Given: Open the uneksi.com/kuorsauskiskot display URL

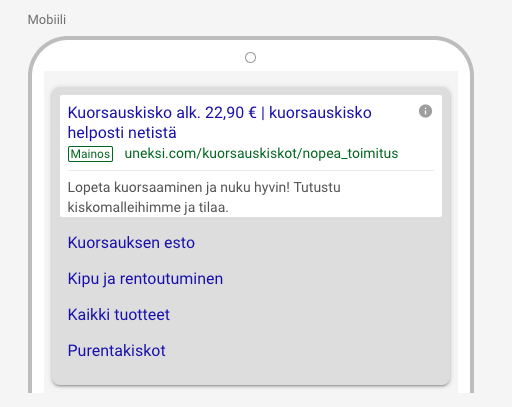Looking at the screenshot, I should (x=261, y=153).
